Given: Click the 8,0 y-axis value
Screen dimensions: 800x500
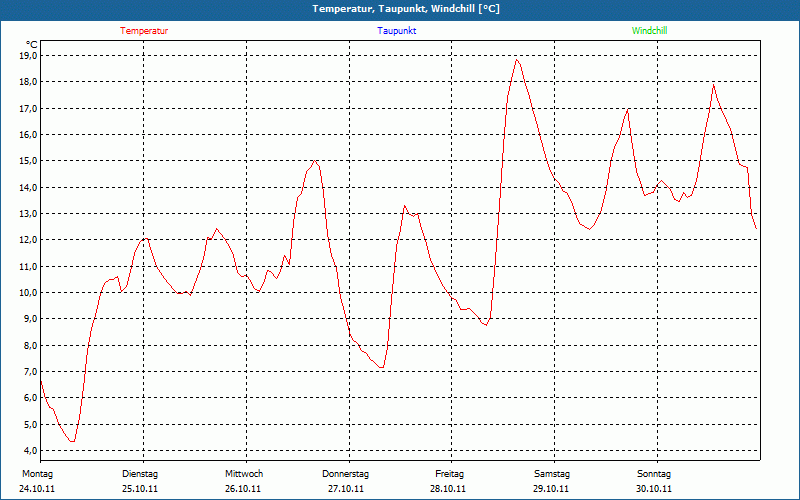Looking at the screenshot, I should pos(31,345).
